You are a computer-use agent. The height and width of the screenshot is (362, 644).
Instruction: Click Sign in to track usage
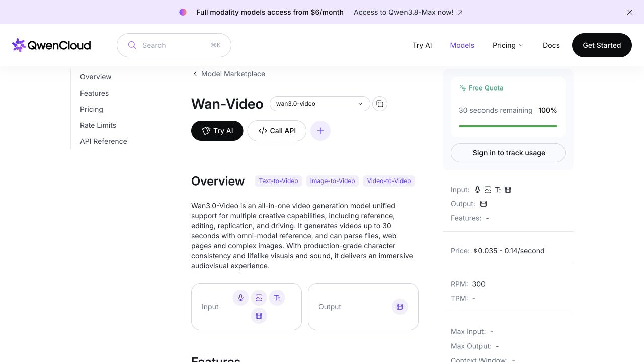pyautogui.click(x=508, y=153)
